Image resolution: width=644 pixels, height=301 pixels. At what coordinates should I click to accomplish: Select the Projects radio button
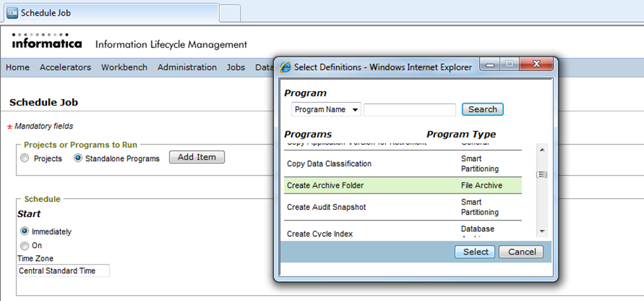(25, 158)
